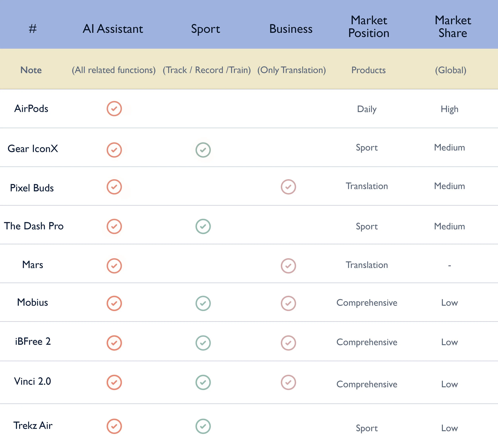
Task: Click 'Low' share in Mobius row
Action: point(449,303)
